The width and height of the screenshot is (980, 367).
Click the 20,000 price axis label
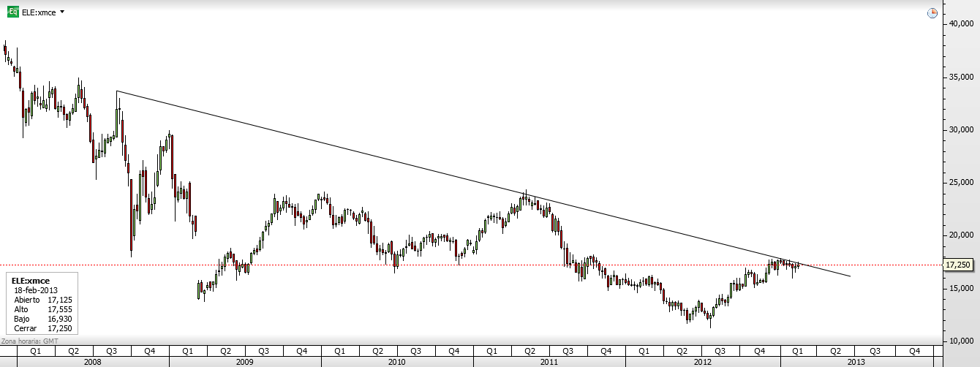point(960,235)
